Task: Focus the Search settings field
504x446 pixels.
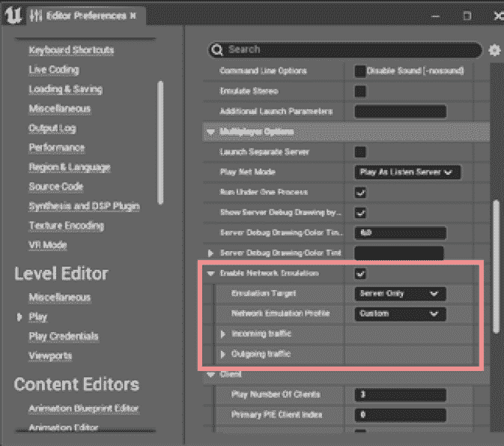Action: (x=345, y=49)
